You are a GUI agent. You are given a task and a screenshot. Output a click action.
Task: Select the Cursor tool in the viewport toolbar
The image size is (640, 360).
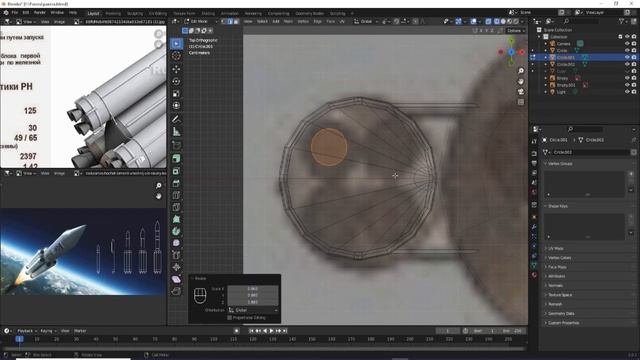176,56
